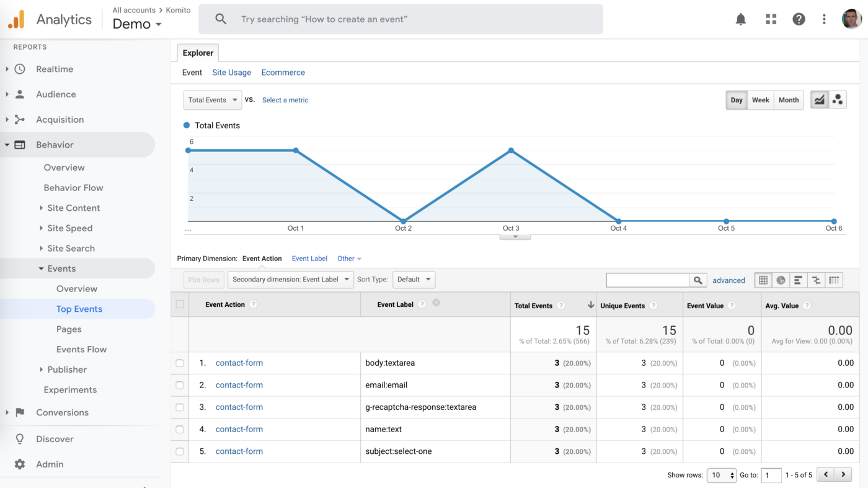Click the table search magnifier button
Screen dimensions: 868x488
tap(697, 280)
